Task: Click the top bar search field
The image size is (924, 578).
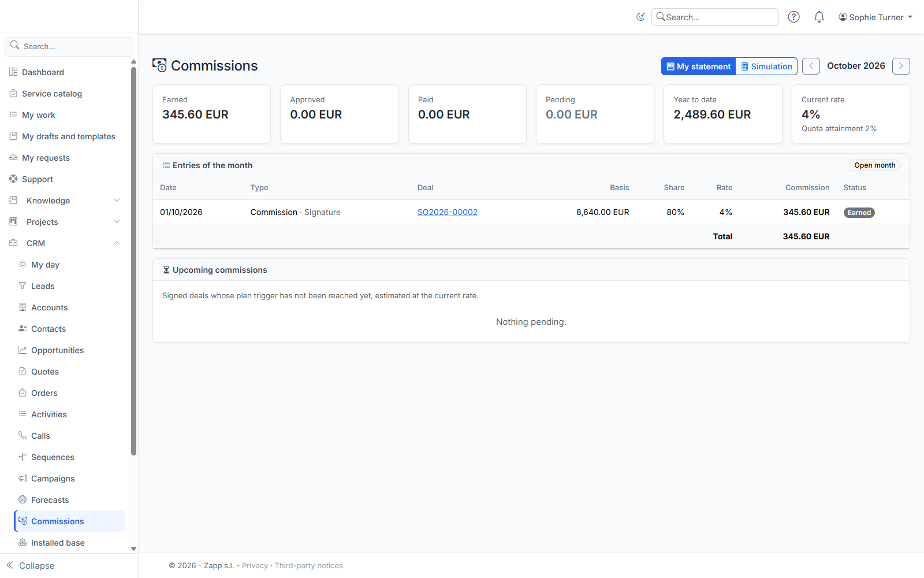Action: pyautogui.click(x=715, y=17)
